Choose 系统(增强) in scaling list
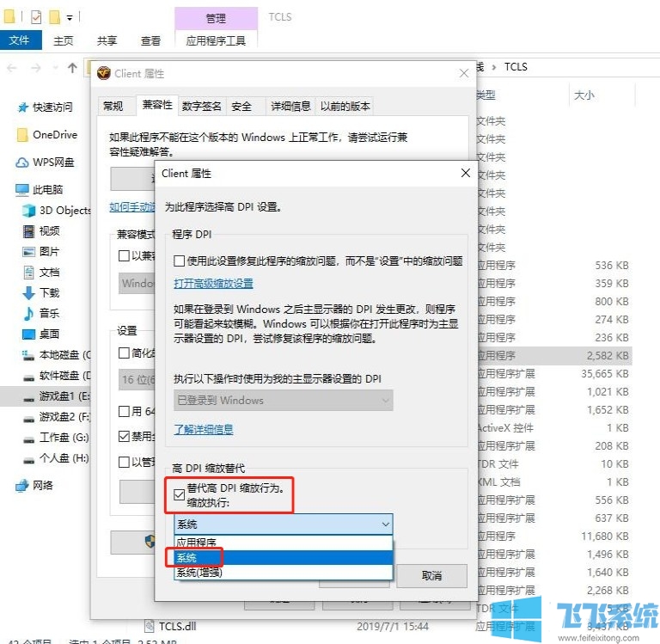The height and width of the screenshot is (644, 660). (x=284, y=572)
